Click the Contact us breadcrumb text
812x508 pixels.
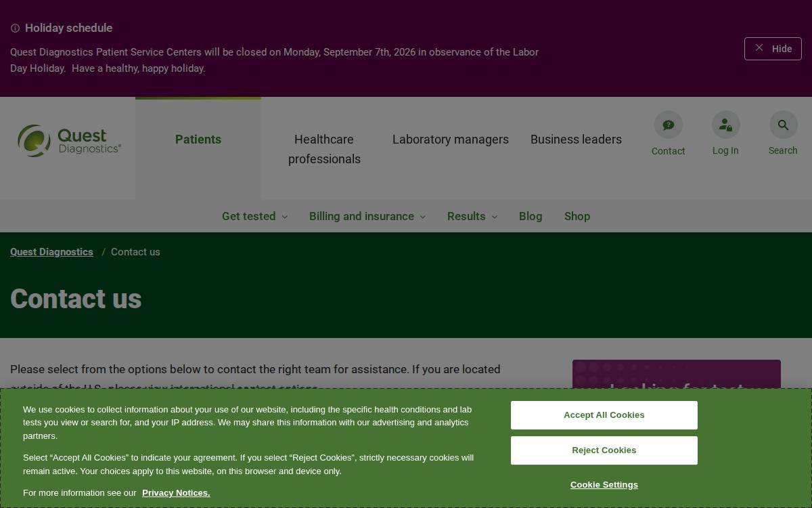coord(135,252)
